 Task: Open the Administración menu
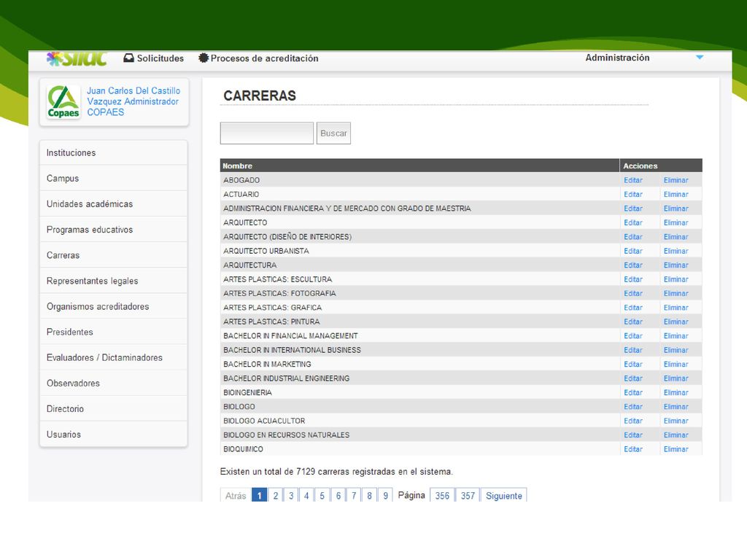[x=617, y=58]
